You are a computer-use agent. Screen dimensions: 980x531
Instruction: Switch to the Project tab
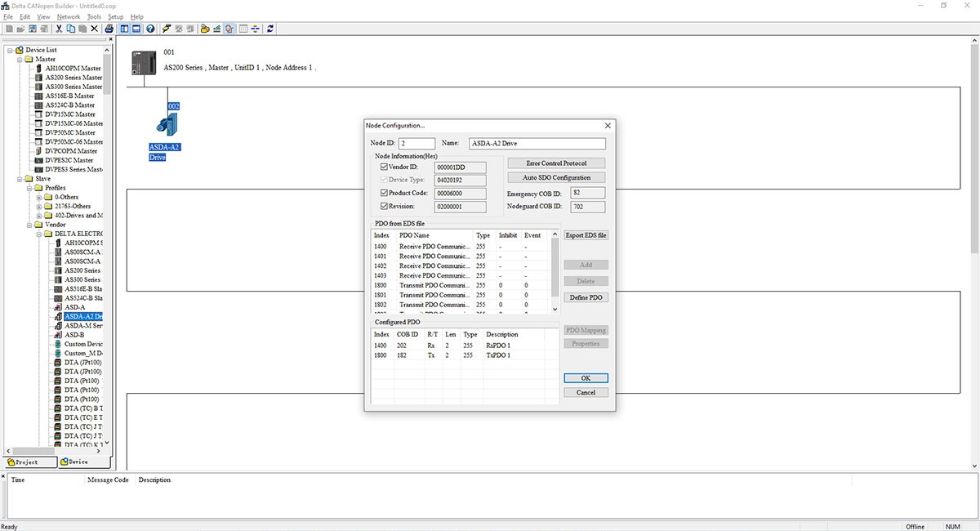[x=31, y=462]
